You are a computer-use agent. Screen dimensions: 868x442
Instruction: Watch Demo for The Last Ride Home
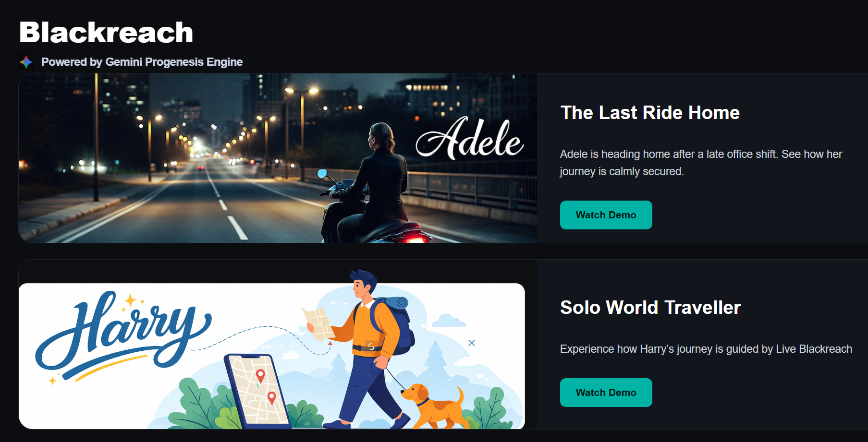click(606, 215)
